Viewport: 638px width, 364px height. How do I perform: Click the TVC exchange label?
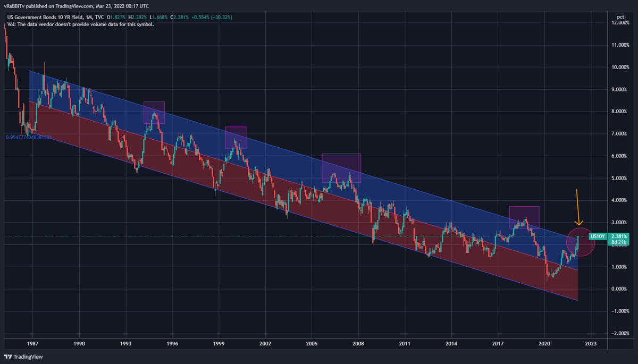(x=100, y=18)
